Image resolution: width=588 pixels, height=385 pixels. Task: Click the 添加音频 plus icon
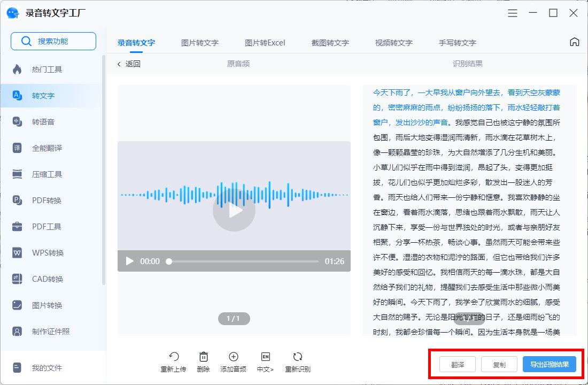coord(233,357)
